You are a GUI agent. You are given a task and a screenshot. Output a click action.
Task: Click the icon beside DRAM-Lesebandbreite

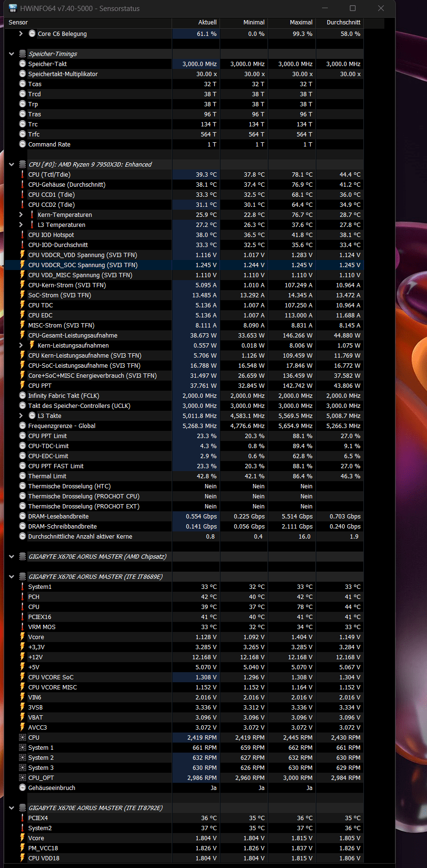[23, 516]
